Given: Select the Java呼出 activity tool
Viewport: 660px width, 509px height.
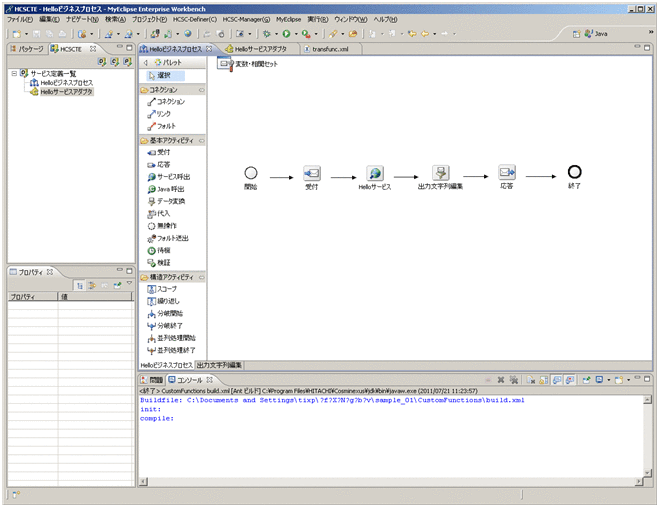Looking at the screenshot, I should 171,189.
